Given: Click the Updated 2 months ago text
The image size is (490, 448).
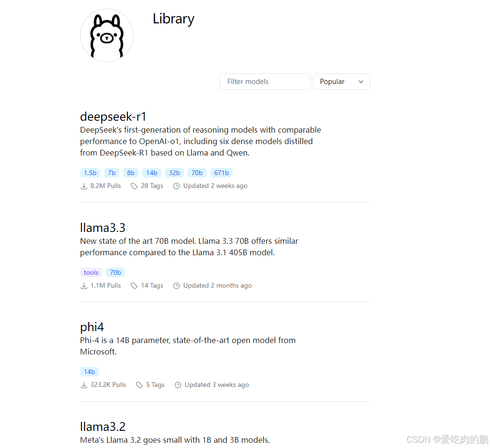Looking at the screenshot, I should tap(218, 285).
